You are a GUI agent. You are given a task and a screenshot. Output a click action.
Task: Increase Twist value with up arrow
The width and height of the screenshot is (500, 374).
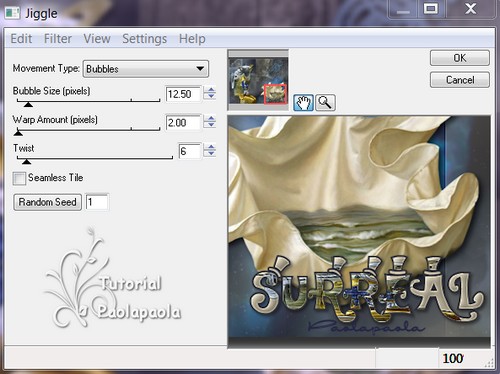click(x=210, y=147)
